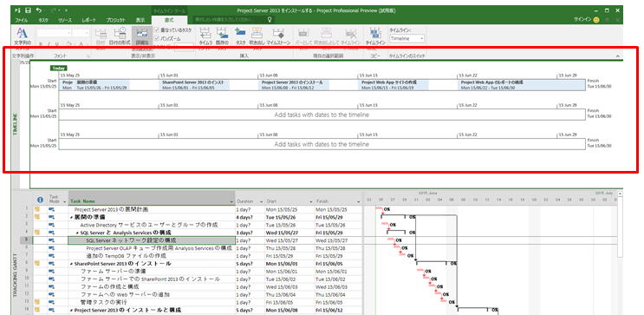
Task: Open Task Mode column filter dropdown
Action: (x=64, y=201)
